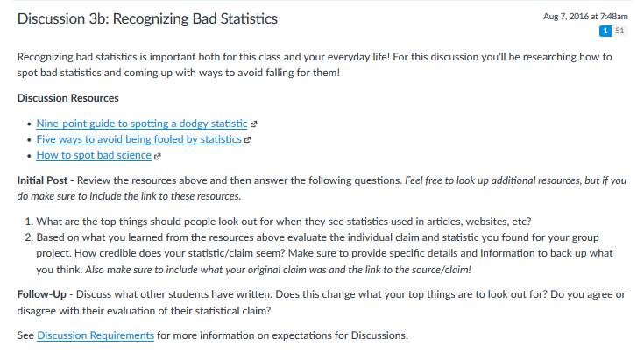Image resolution: width=644 pixels, height=353 pixels.
Task: Follow the How to spot bad science link
Action: [94, 155]
